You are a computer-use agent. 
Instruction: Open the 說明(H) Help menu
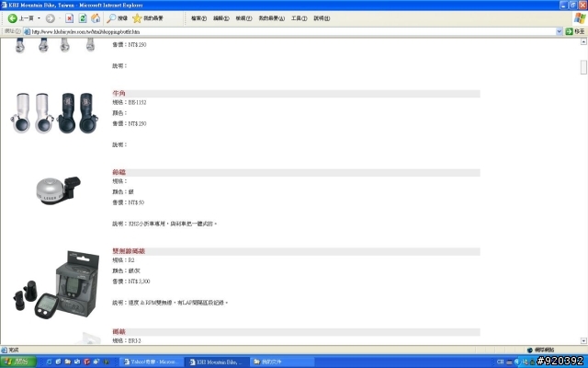[322, 18]
